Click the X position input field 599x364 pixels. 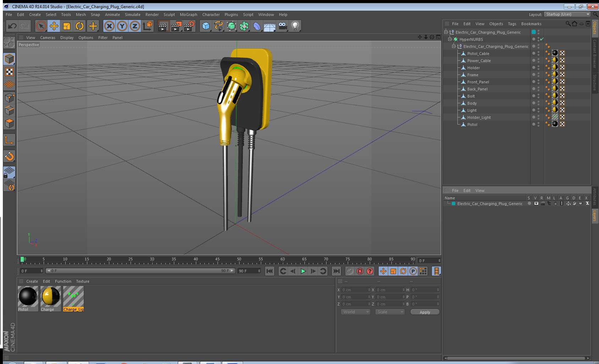tap(356, 290)
